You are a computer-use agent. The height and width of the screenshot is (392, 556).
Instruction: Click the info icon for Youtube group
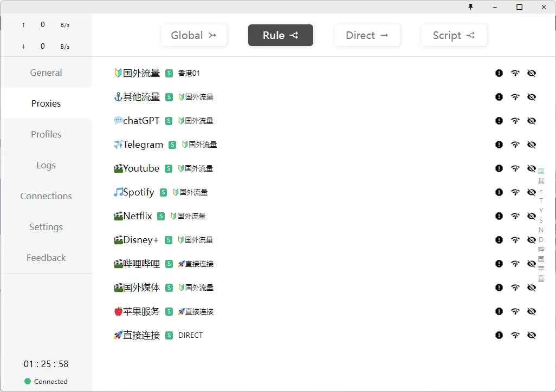[x=499, y=168]
